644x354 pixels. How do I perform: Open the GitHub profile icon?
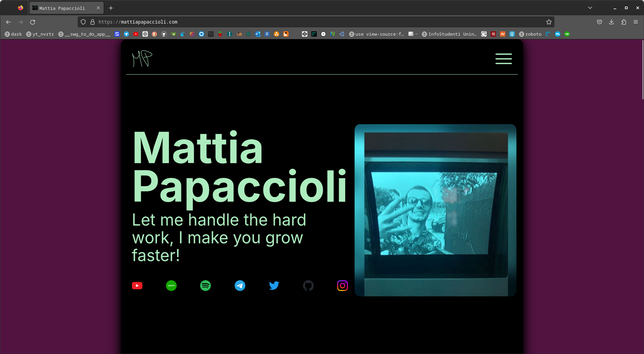coord(308,286)
